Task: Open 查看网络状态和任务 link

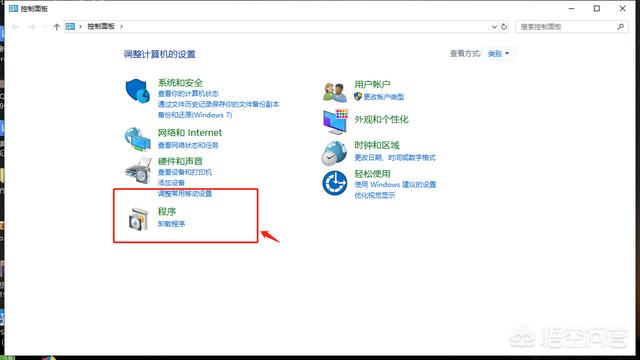Action: (188, 145)
